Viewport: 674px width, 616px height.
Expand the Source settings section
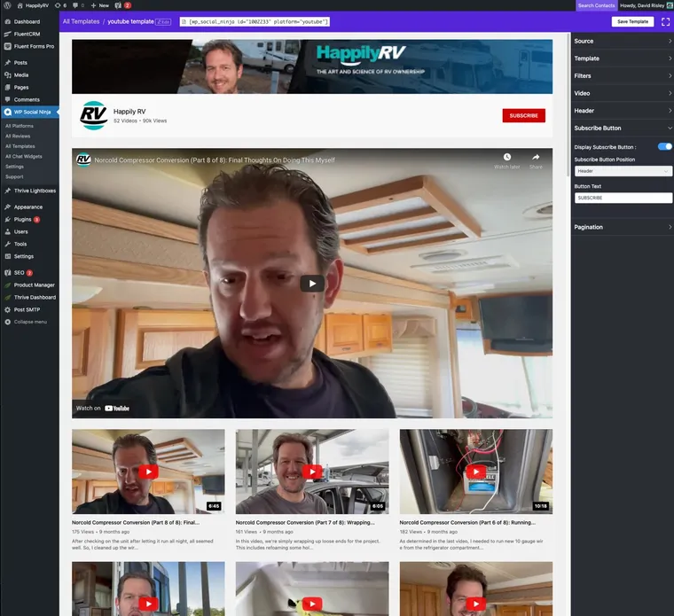point(623,42)
